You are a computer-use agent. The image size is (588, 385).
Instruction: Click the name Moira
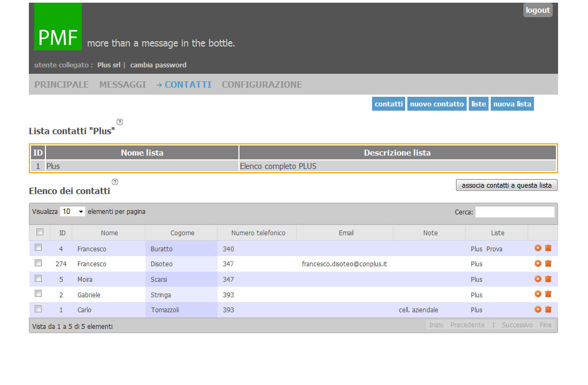(85, 280)
